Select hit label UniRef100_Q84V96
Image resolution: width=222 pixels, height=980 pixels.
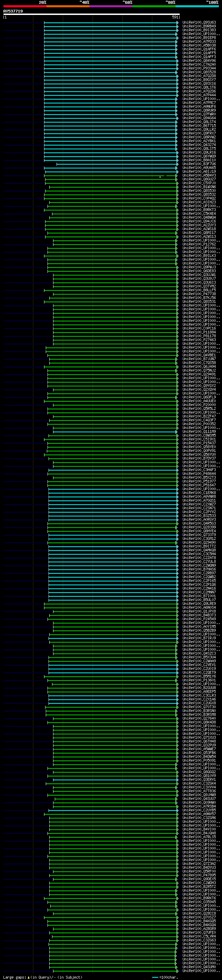[x=199, y=61]
